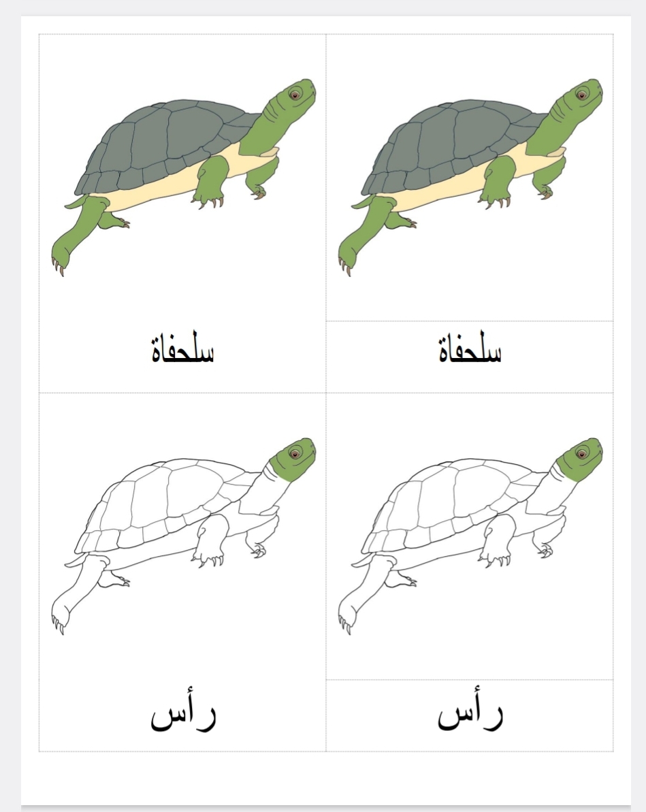Click the eye of the top-right turtle
This screenshot has width=646, height=812.
click(x=582, y=95)
